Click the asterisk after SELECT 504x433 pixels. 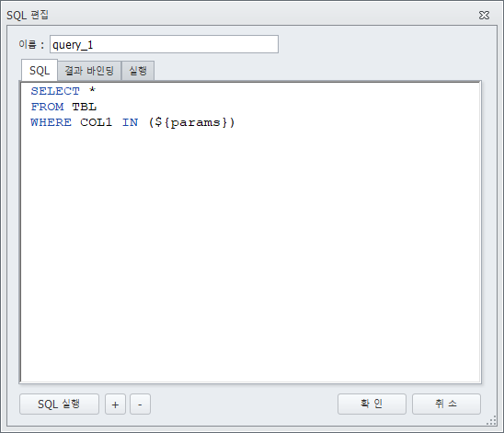93,90
